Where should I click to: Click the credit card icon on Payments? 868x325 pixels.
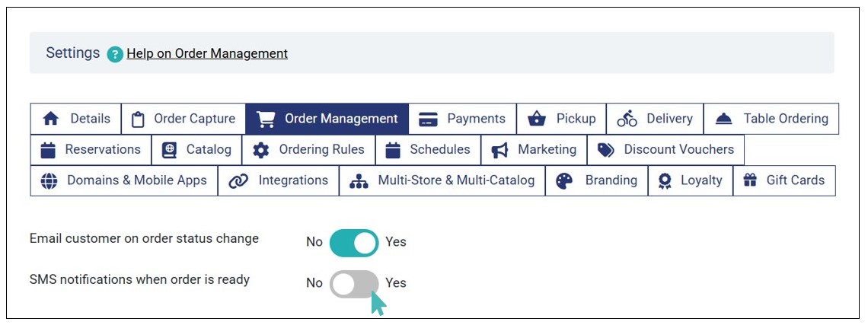pos(429,119)
